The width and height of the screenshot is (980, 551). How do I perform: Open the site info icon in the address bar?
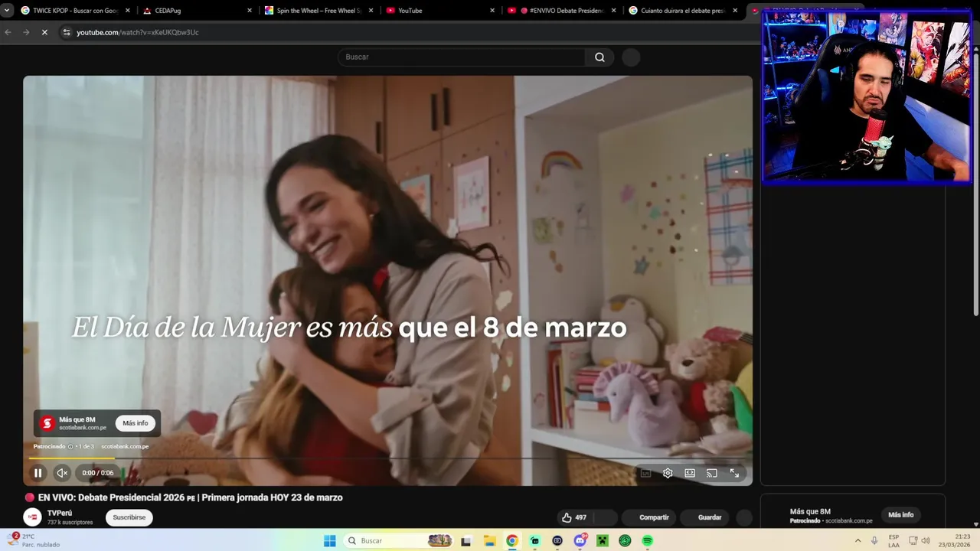(67, 32)
